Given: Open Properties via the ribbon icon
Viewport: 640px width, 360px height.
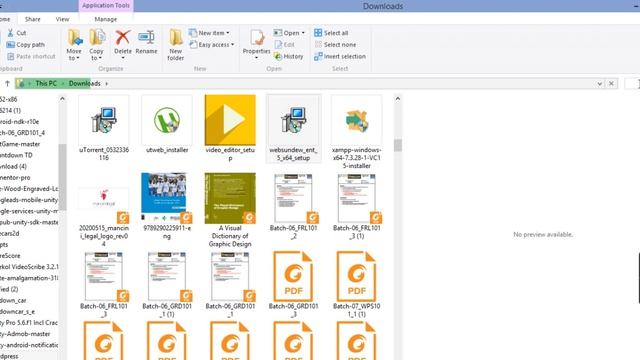Looking at the screenshot, I should coord(257,38).
